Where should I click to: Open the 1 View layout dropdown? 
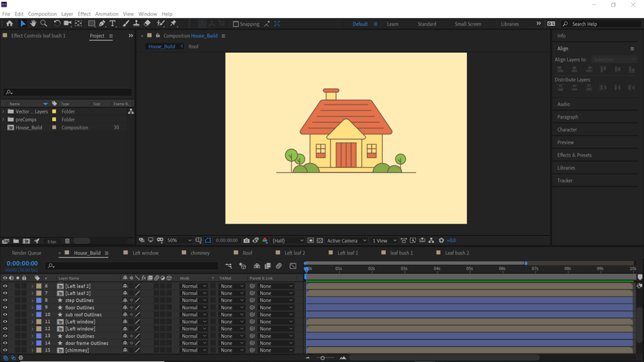point(384,240)
